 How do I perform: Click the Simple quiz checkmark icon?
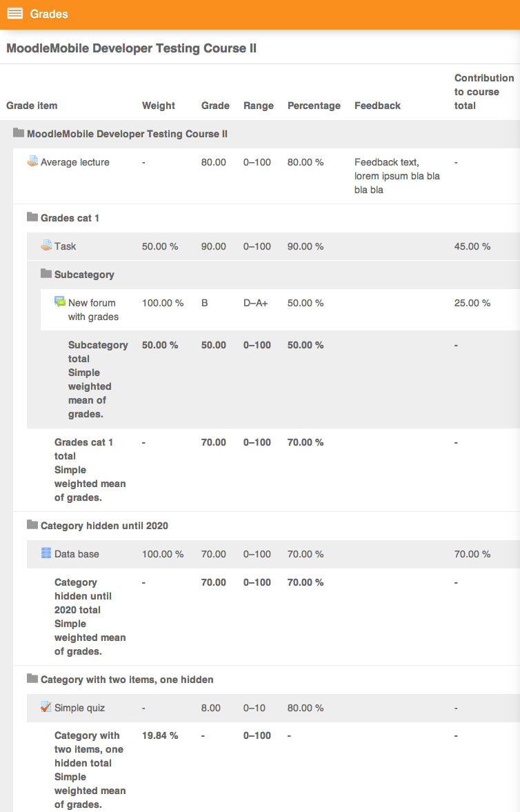(x=46, y=707)
